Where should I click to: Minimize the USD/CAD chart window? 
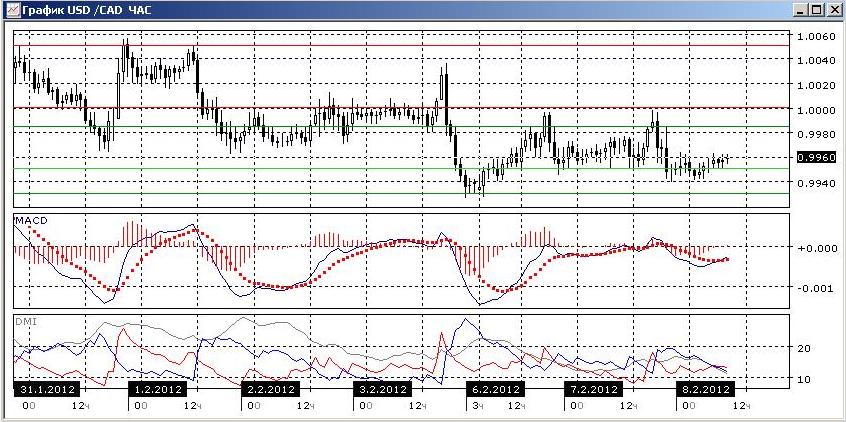[801, 10]
